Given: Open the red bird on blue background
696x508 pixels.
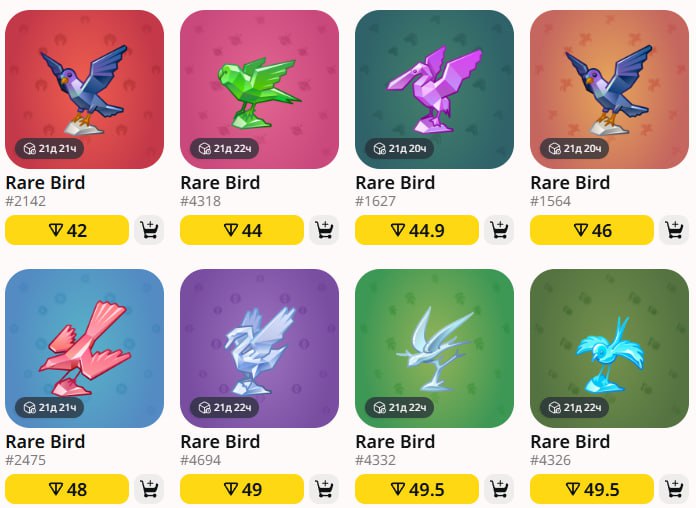Looking at the screenshot, I should (84, 348).
